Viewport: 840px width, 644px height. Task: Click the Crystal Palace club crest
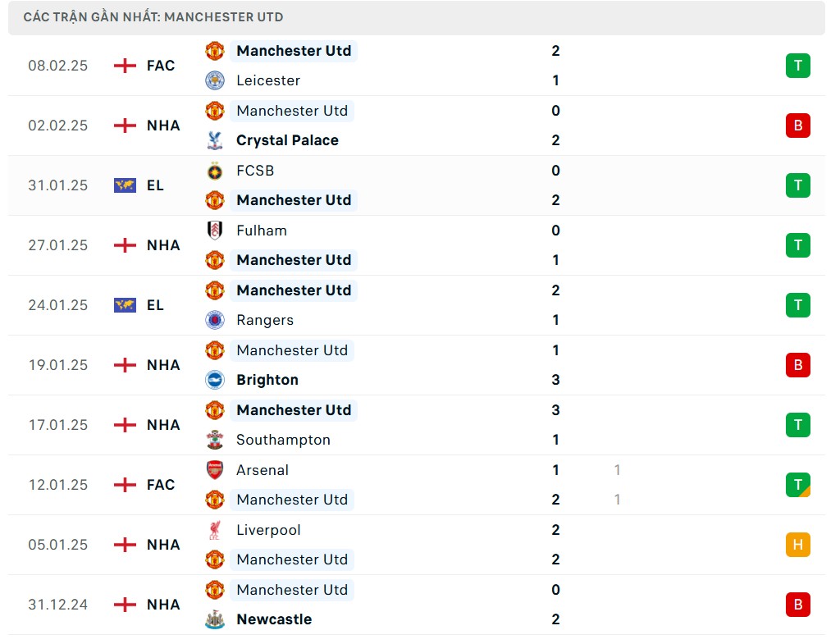coord(215,140)
